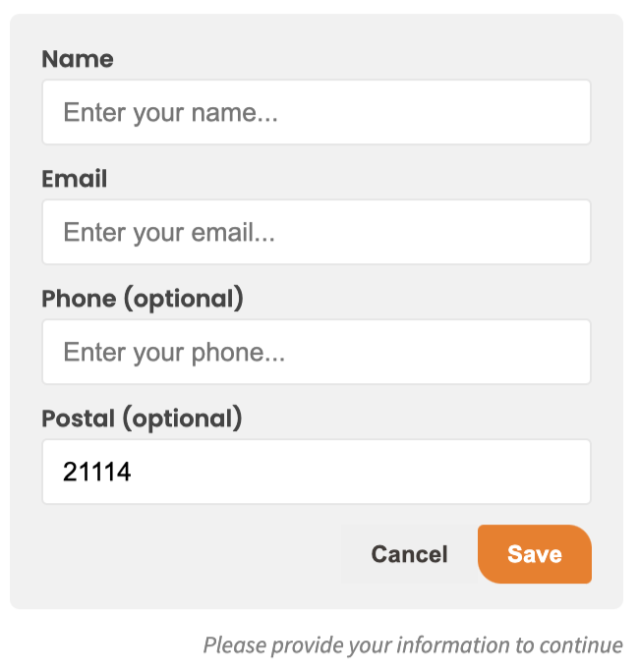Click the Postal field containing 21114
Viewport: 639px width, 672px height.
(316, 473)
